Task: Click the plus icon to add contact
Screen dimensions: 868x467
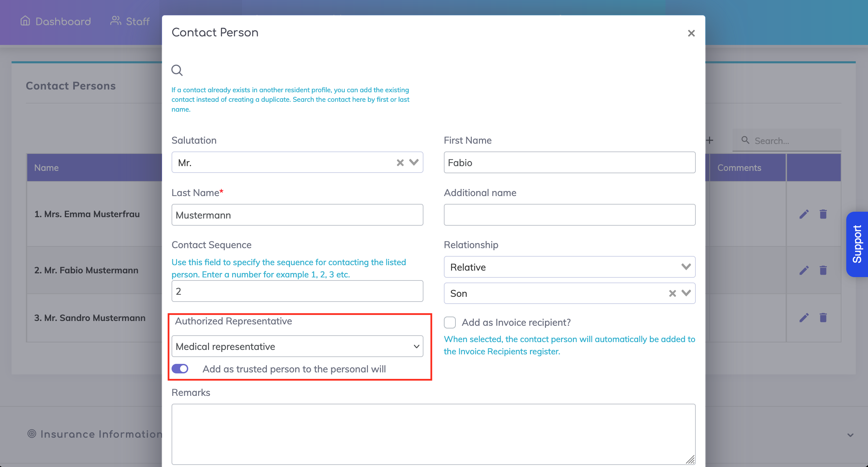Action: coord(710,140)
